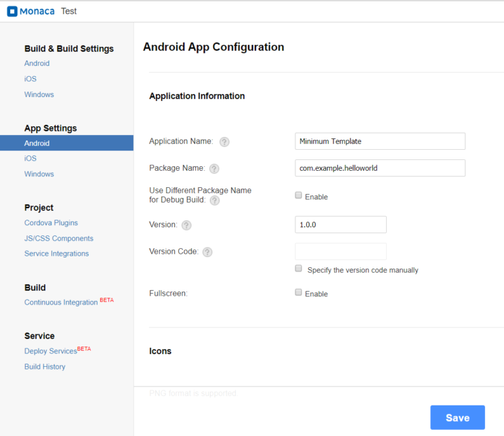Open Cordova Plugins page

(51, 223)
